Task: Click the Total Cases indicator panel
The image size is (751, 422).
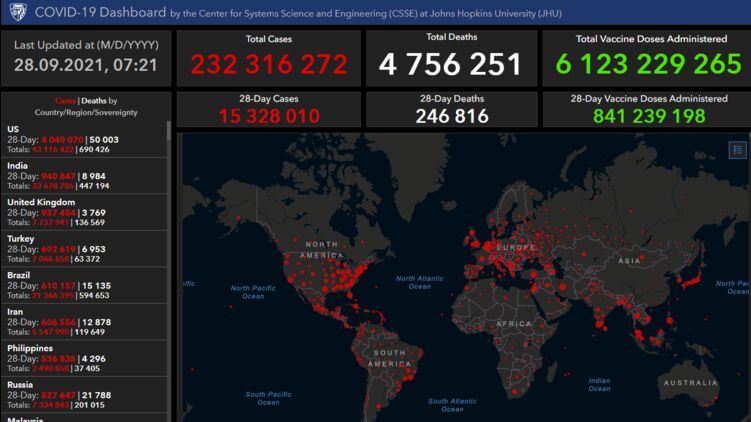Action: pyautogui.click(x=268, y=58)
